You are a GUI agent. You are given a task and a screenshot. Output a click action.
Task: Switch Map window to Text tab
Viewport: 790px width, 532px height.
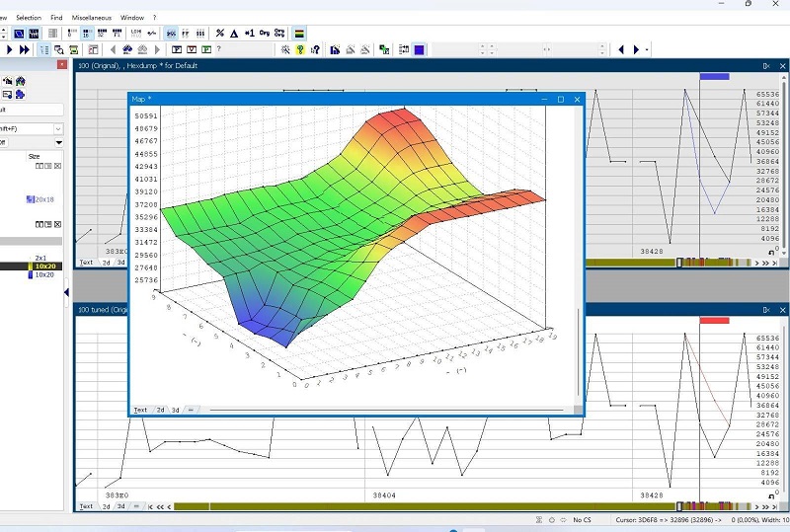(x=140, y=410)
